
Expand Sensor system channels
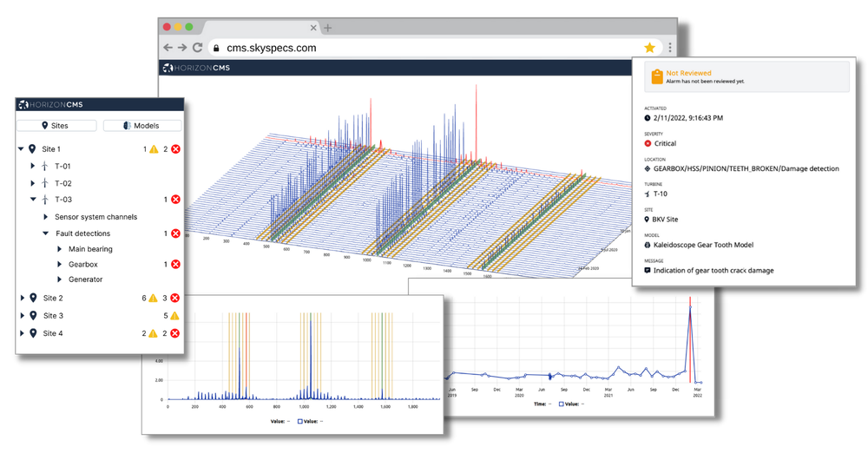point(45,217)
